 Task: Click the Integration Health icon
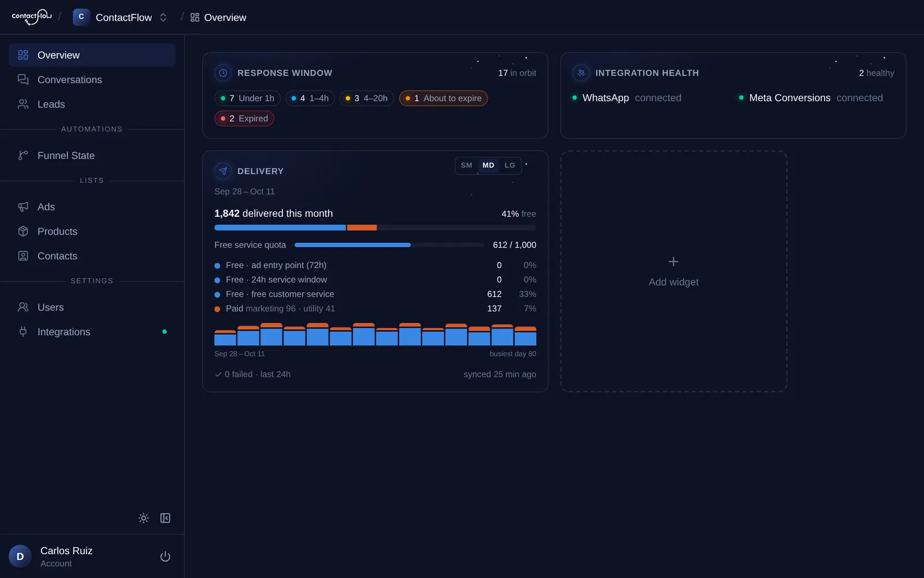click(x=581, y=73)
